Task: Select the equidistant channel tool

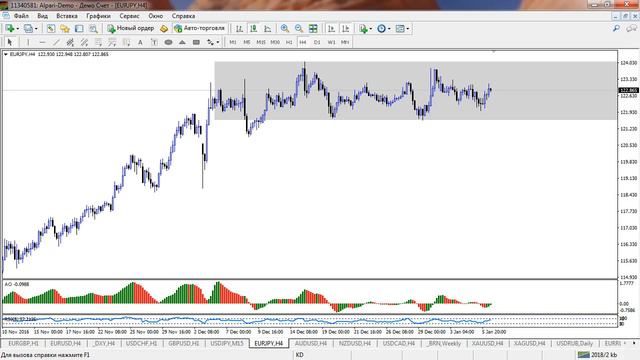Action: (x=70, y=42)
